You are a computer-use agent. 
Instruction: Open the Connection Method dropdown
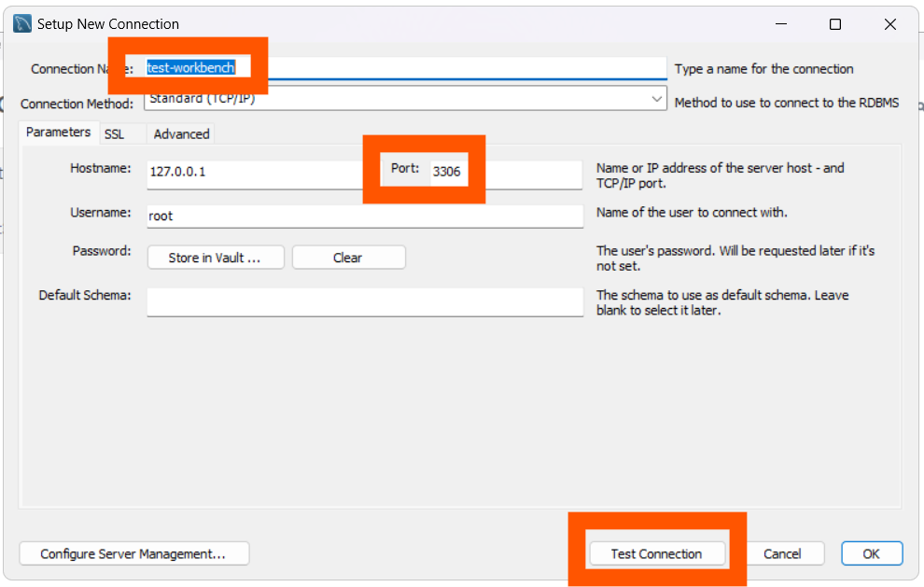405,98
